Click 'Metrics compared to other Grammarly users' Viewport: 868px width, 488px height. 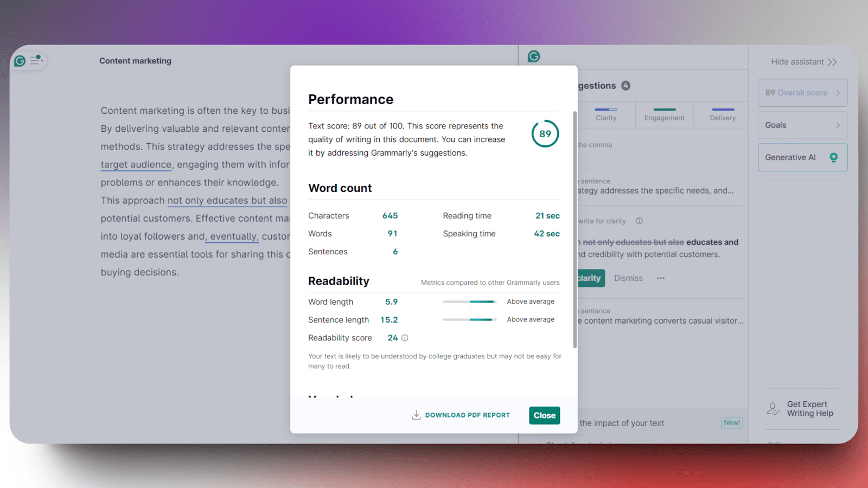point(490,282)
